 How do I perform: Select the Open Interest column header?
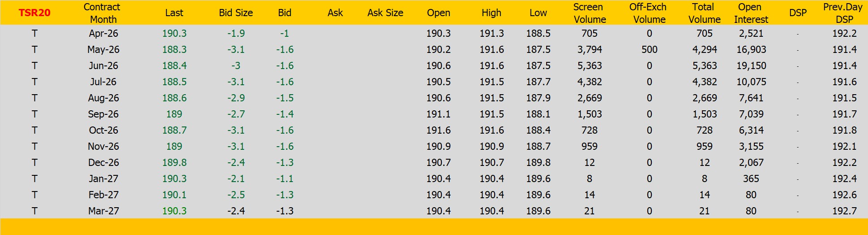click(x=751, y=13)
